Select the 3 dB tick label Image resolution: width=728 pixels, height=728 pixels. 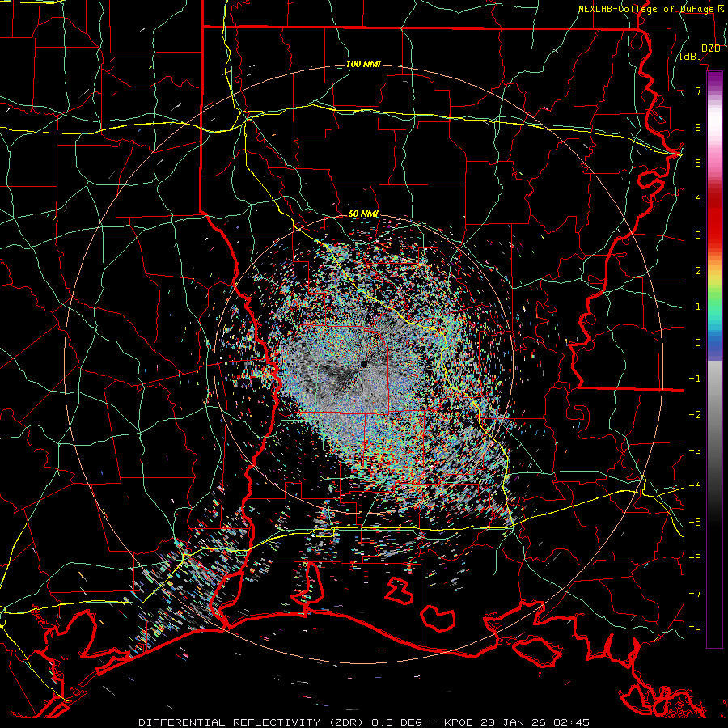[698, 235]
